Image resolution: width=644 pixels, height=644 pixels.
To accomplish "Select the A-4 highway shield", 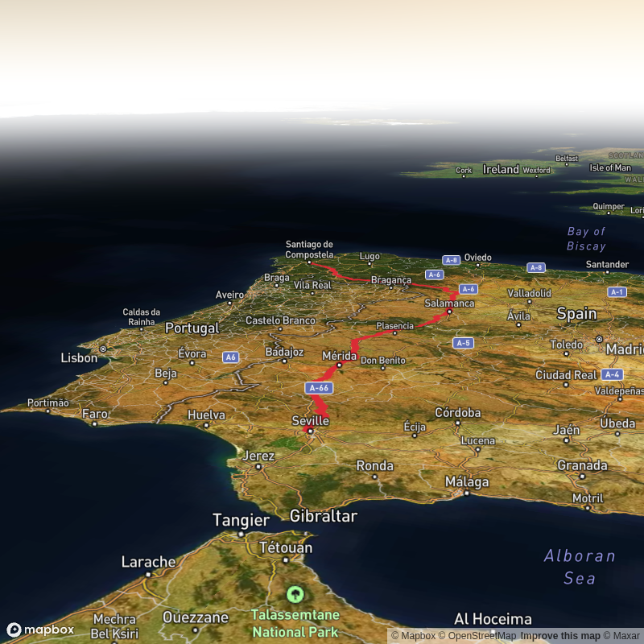I will pyautogui.click(x=612, y=374).
